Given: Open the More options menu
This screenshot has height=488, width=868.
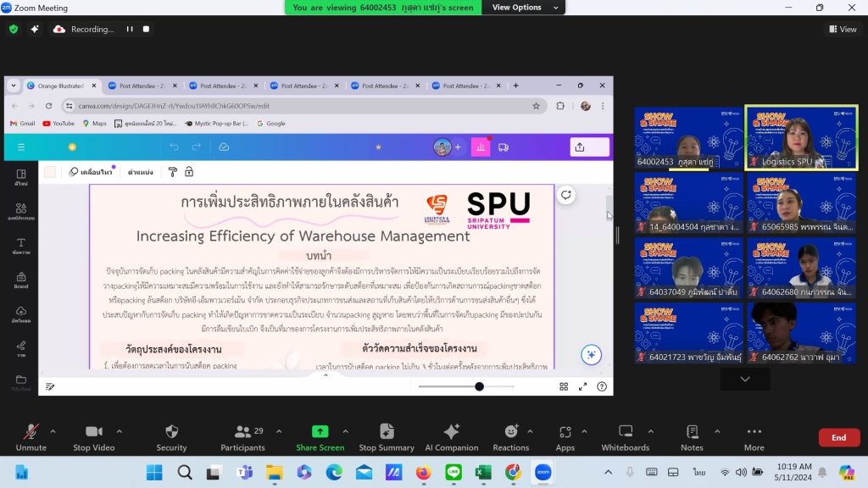Looking at the screenshot, I should (x=754, y=437).
